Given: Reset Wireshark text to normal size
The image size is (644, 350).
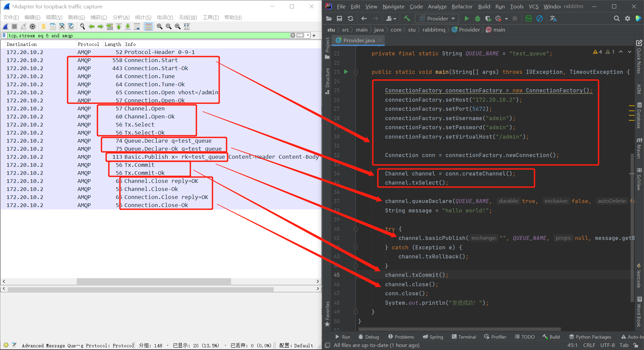Looking at the screenshot, I should click(178, 27).
